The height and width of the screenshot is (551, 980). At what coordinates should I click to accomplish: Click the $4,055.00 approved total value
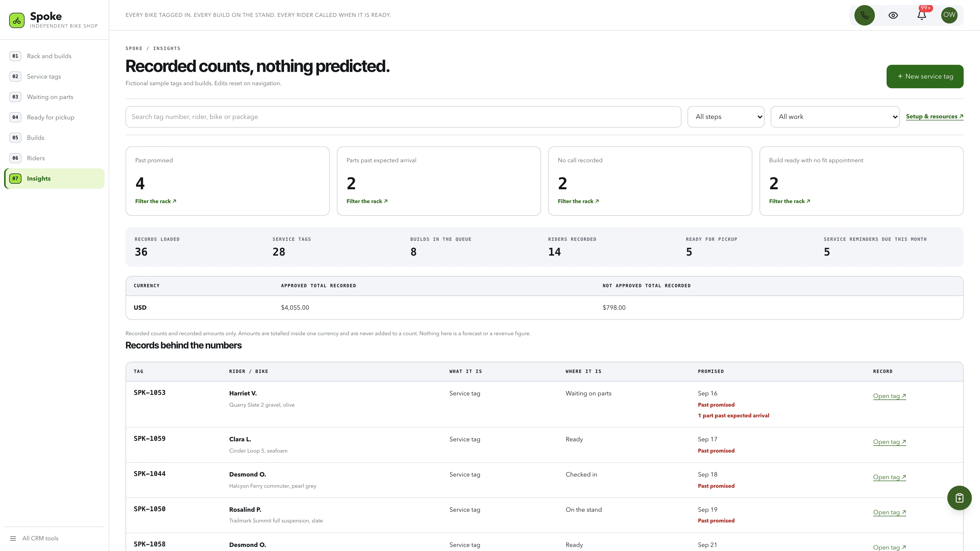(295, 308)
